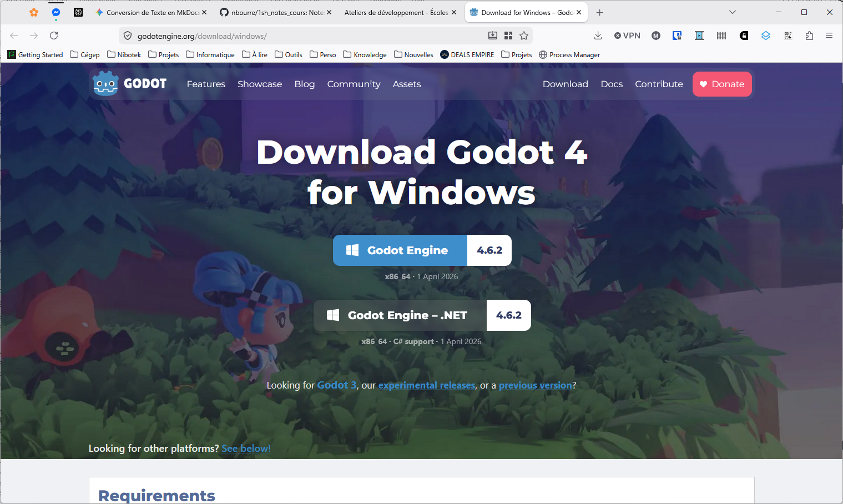Screen dimensions: 843x504
Task: Download Godot Engine .NET version
Action: tap(422, 315)
